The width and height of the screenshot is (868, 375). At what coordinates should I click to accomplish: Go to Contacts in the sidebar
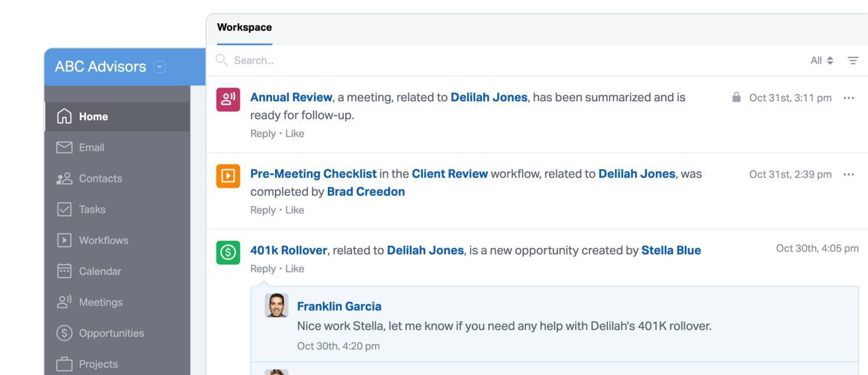[100, 178]
